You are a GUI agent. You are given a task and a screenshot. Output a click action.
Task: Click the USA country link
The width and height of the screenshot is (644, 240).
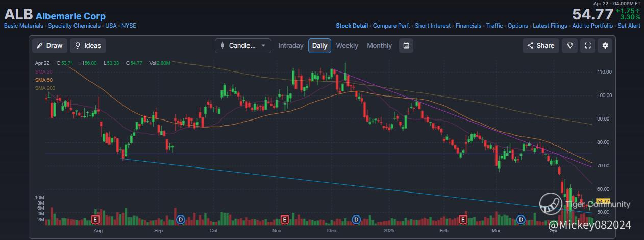[x=111, y=26]
